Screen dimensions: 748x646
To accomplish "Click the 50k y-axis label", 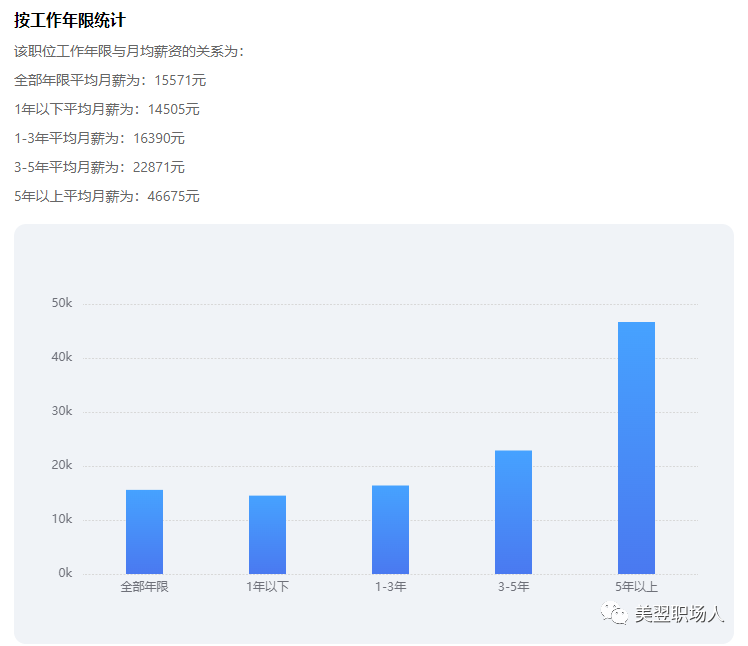I will [62, 303].
